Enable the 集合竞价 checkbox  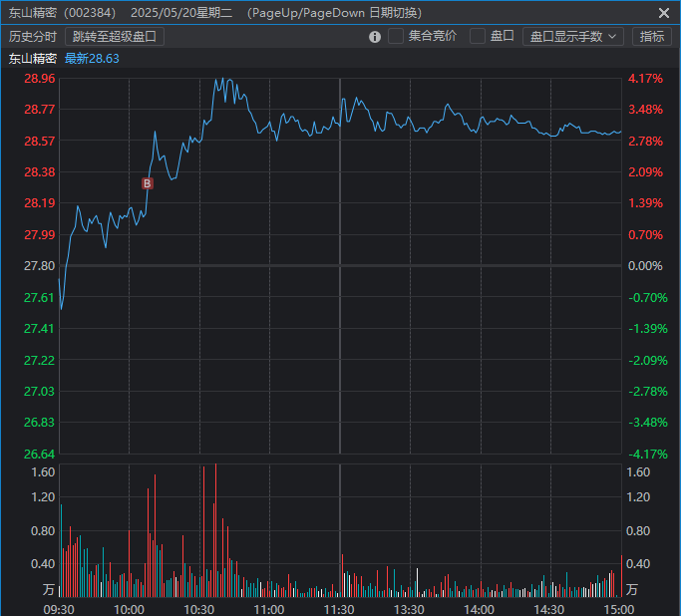pos(397,36)
